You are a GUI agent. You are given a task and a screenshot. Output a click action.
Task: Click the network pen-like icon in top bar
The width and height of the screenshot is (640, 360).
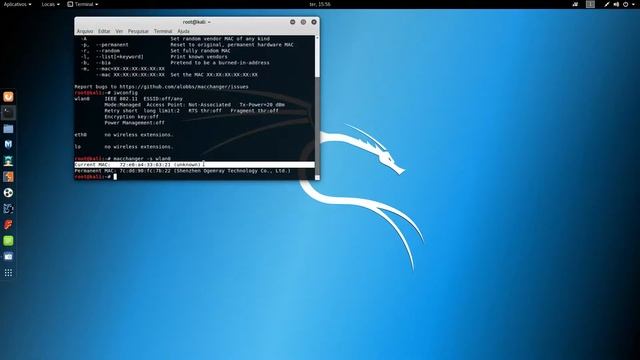[607, 4]
